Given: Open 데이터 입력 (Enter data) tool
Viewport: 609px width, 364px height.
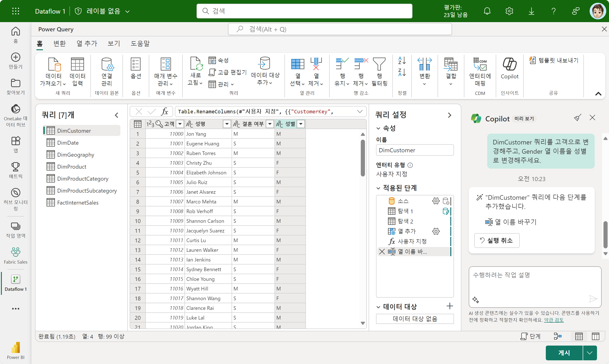Looking at the screenshot, I should [77, 64].
